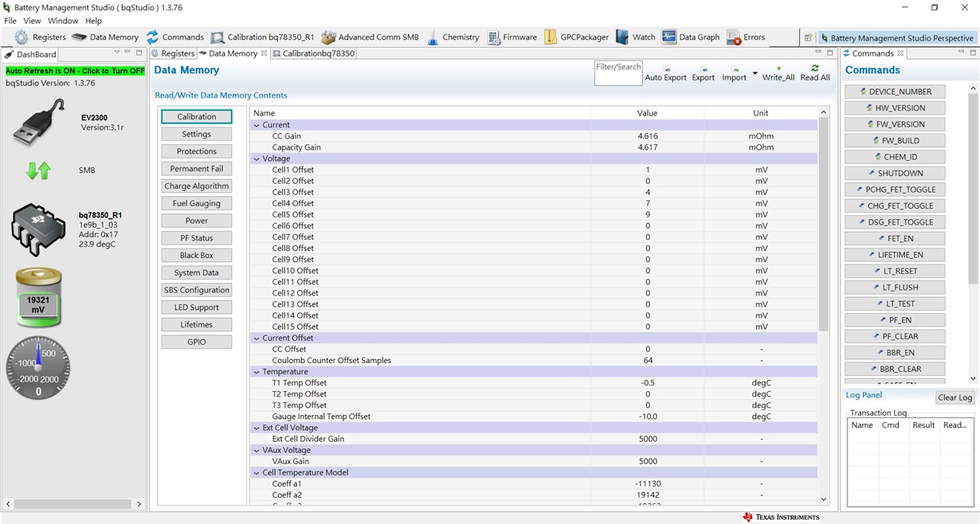Collapse the Ext Cell Voltage section
Screen dimensions: 980x524
coord(257,428)
